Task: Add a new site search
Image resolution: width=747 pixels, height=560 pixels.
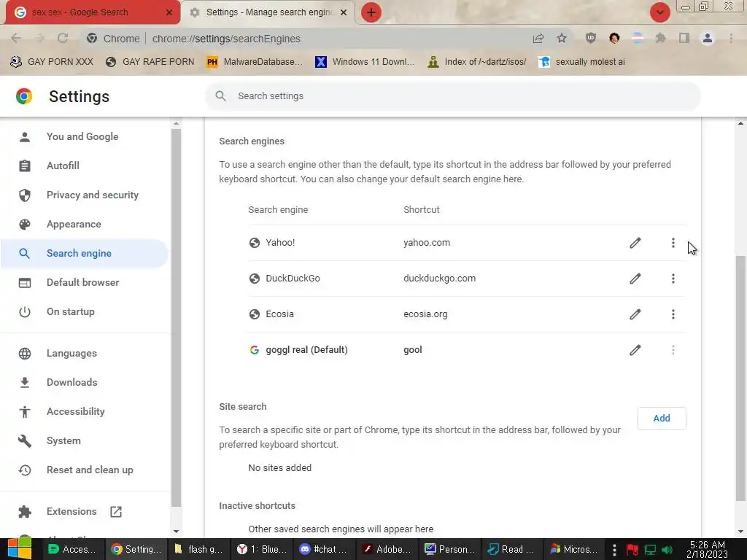Action: point(661,418)
